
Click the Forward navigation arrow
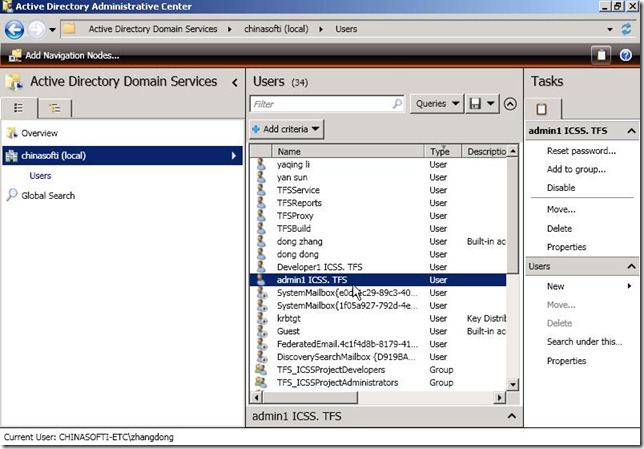[37, 30]
